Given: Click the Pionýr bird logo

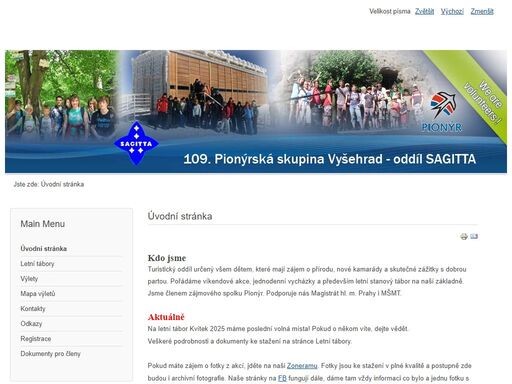Looking at the screenshot, I should pyautogui.click(x=443, y=105).
